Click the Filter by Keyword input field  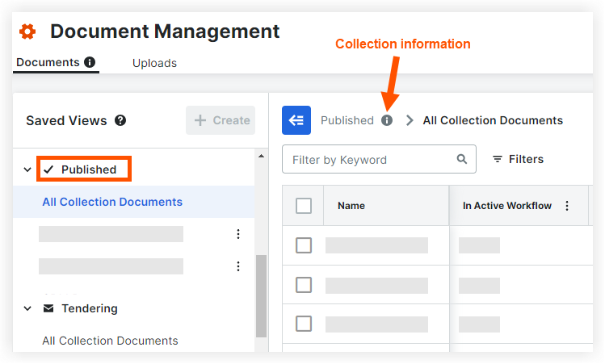point(370,160)
